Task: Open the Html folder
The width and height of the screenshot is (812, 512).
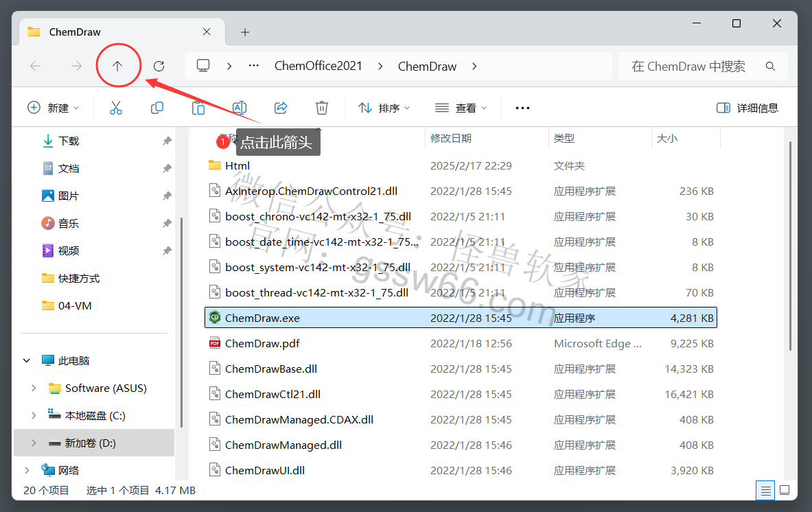Action: pos(461,165)
